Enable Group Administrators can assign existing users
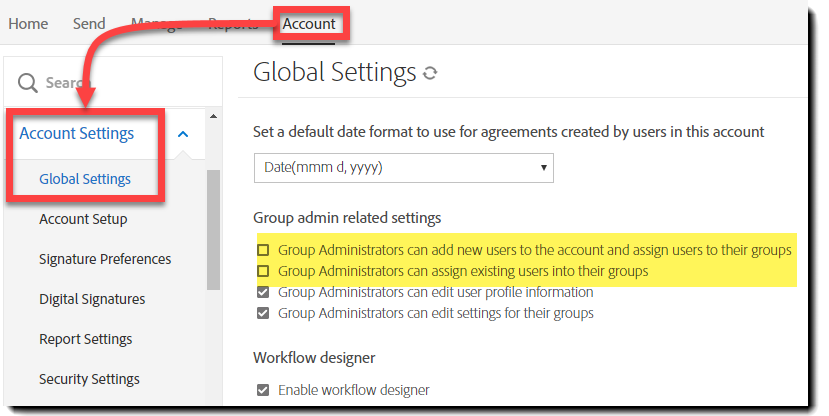829x416 pixels. tap(264, 271)
